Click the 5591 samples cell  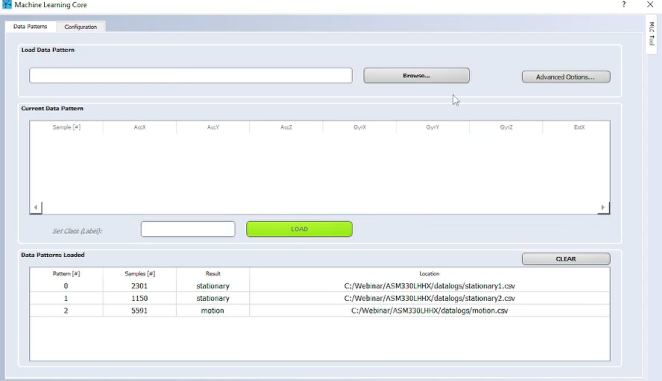140,310
